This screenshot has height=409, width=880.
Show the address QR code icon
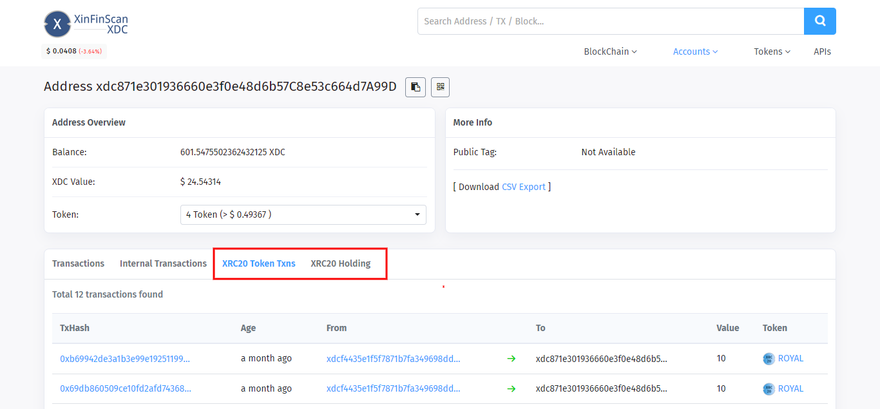[x=440, y=87]
